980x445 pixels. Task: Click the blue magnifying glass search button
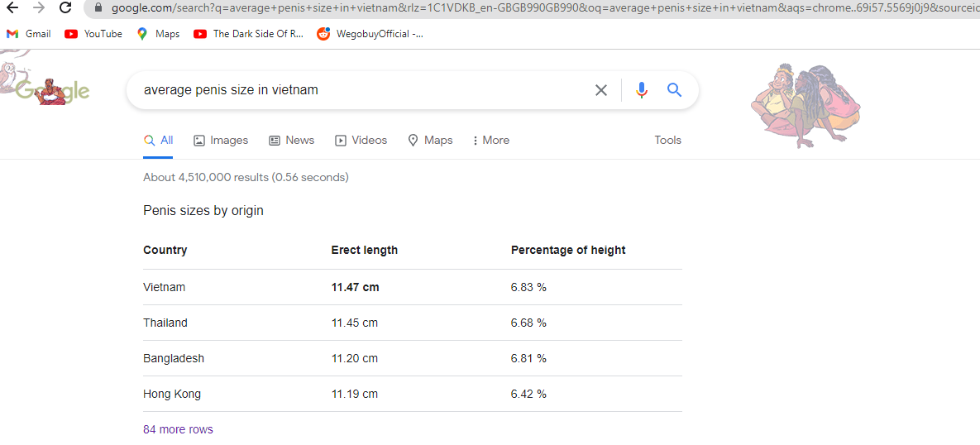(674, 90)
